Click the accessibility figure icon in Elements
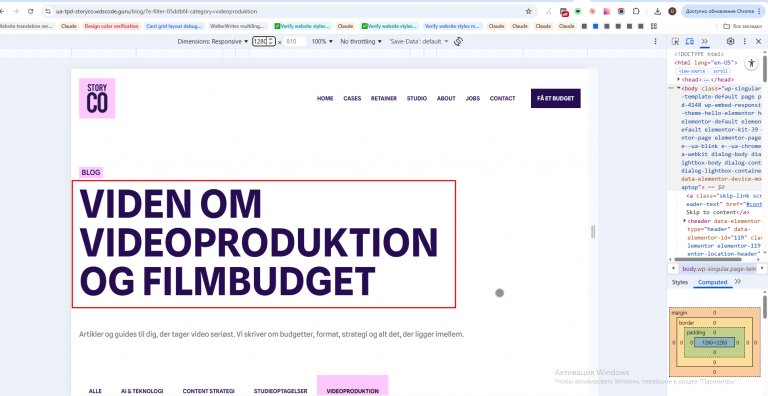 751,63
